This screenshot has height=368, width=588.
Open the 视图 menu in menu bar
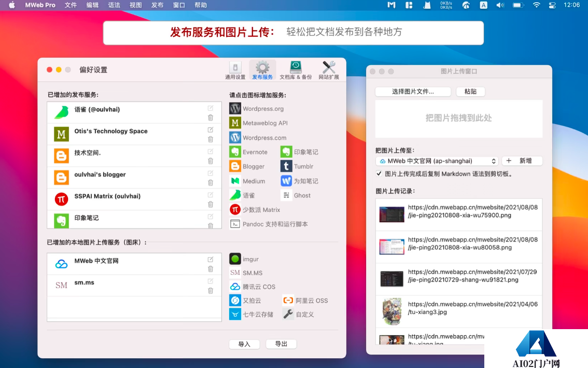(x=136, y=5)
